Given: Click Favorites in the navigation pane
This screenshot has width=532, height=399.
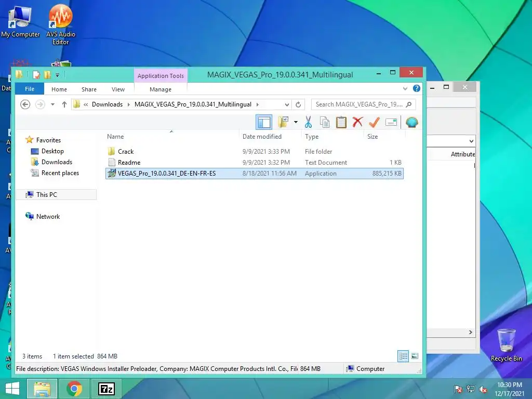Looking at the screenshot, I should pyautogui.click(x=48, y=140).
